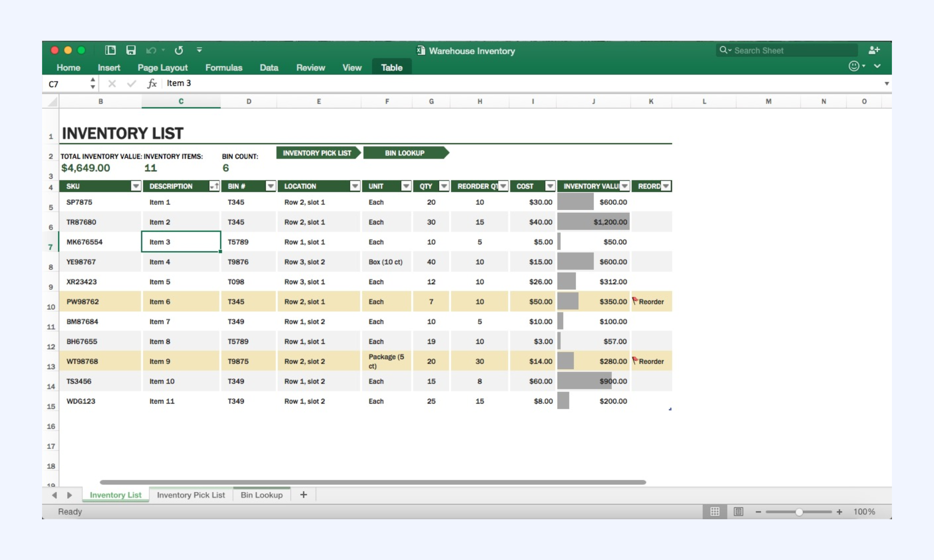Select column header J
Image resolution: width=934 pixels, height=560 pixels.
click(x=594, y=101)
